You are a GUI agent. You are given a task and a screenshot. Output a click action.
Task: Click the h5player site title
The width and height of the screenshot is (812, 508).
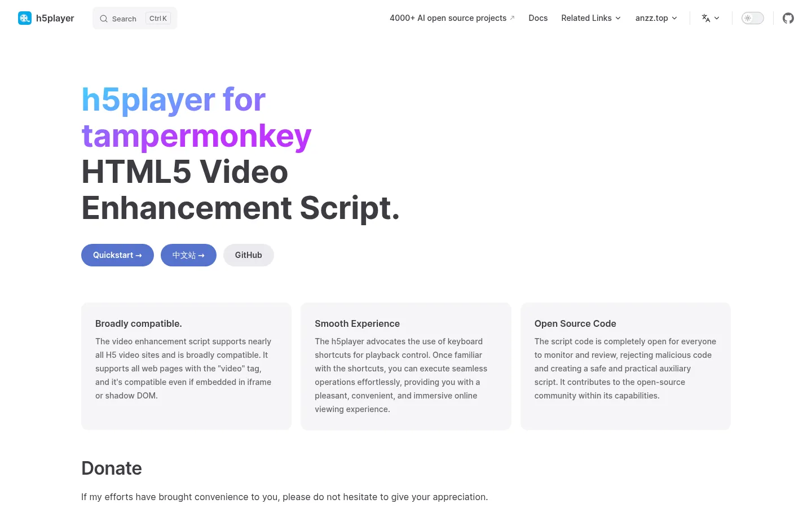55,18
